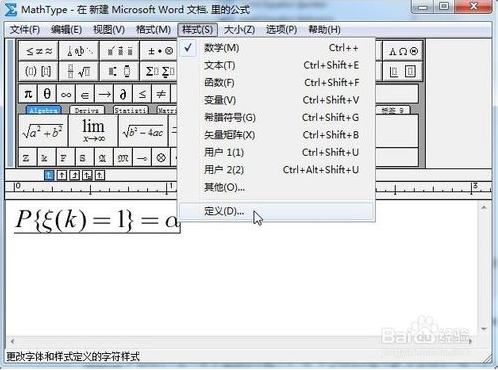The width and height of the screenshot is (498, 370).
Task: Open the subscript and superscript templates palette
Action: (119, 71)
